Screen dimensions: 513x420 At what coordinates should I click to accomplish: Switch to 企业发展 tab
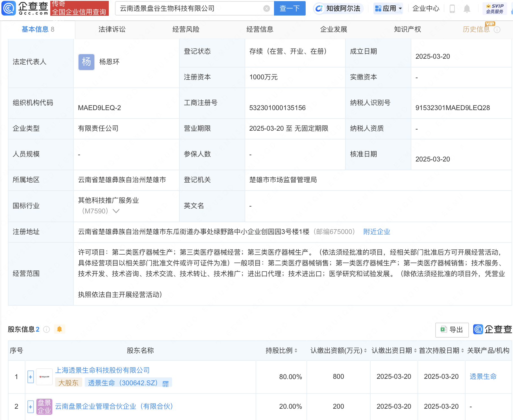334,29
